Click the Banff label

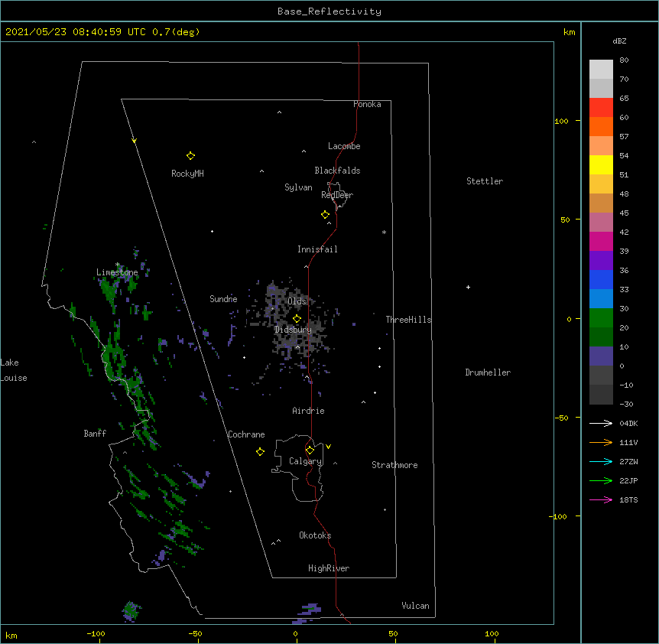coord(95,434)
